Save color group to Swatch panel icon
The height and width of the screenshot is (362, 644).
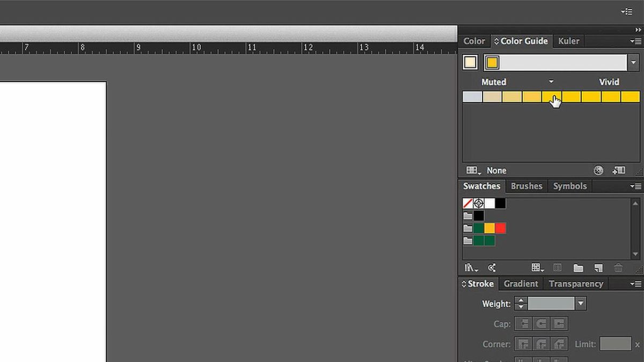click(x=618, y=171)
